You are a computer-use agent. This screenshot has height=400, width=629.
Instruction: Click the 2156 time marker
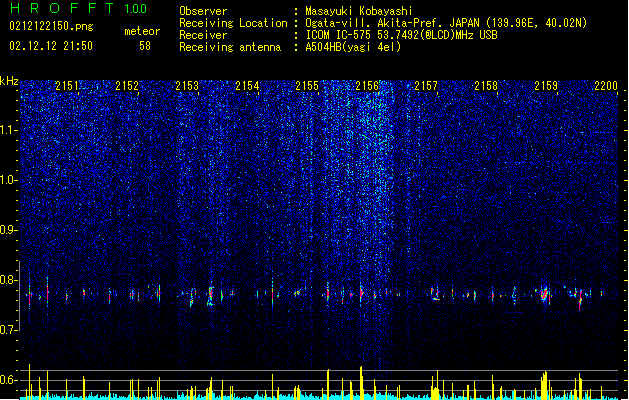tap(367, 85)
